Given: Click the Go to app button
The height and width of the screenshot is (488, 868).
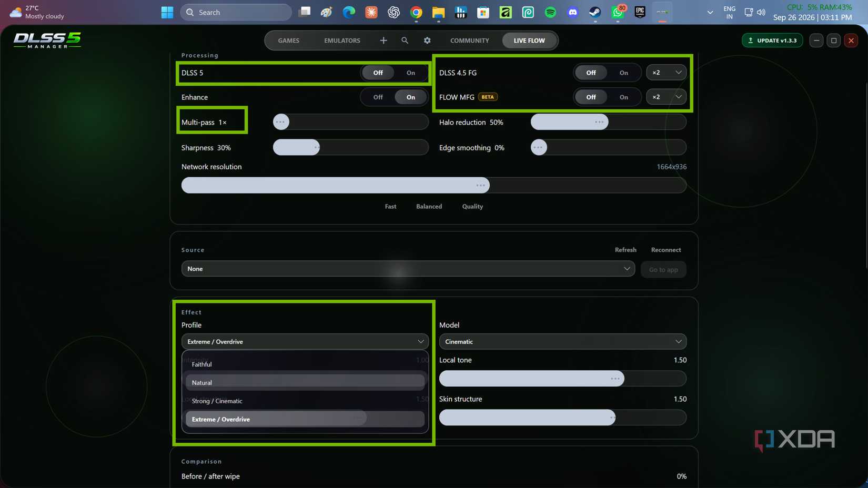Looking at the screenshot, I should tap(663, 270).
